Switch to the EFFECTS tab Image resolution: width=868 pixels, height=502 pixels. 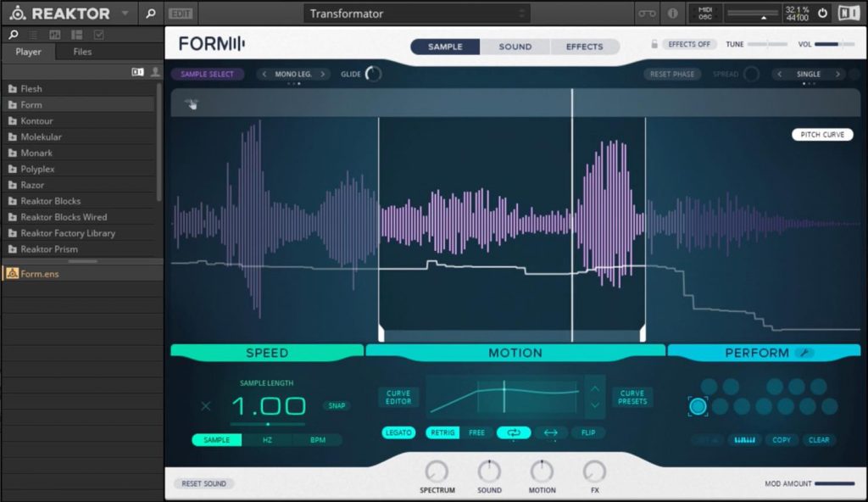pyautogui.click(x=584, y=47)
